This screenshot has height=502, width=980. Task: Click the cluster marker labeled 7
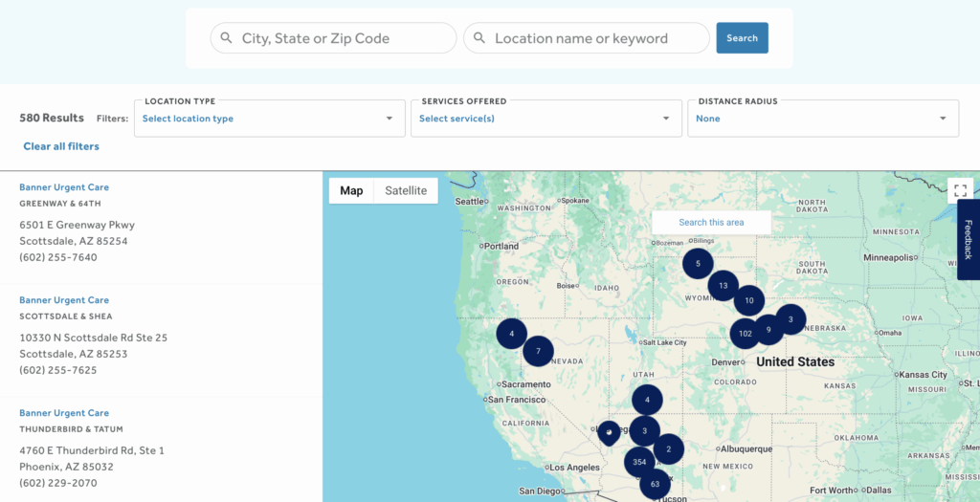(x=538, y=351)
